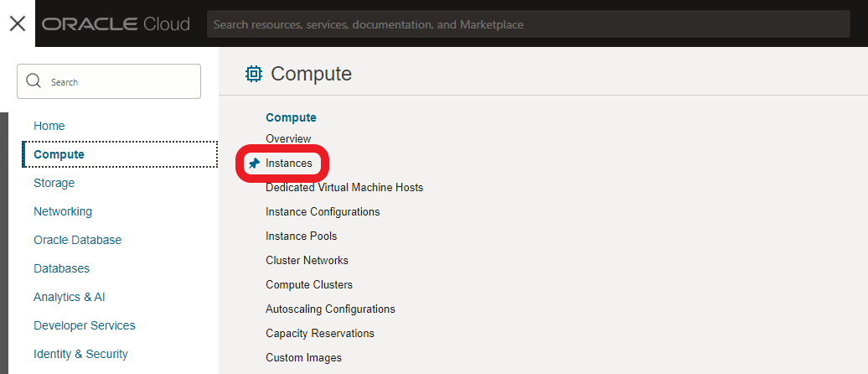Select Storage category in sidebar
Image resolution: width=868 pixels, height=374 pixels.
coord(54,183)
